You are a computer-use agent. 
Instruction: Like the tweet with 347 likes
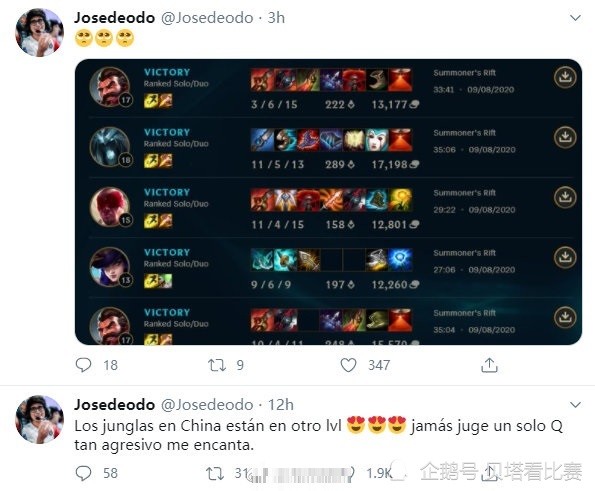coord(348,365)
